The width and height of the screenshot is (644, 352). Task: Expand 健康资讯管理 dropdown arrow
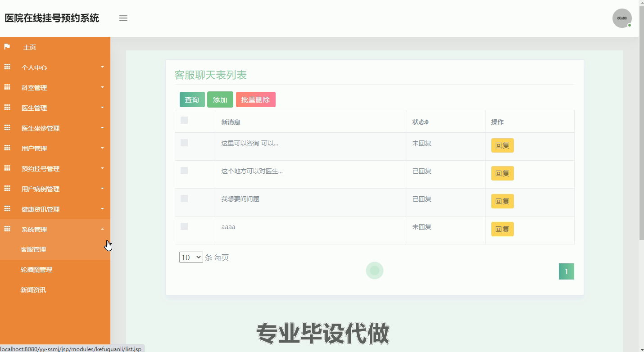pyautogui.click(x=102, y=209)
